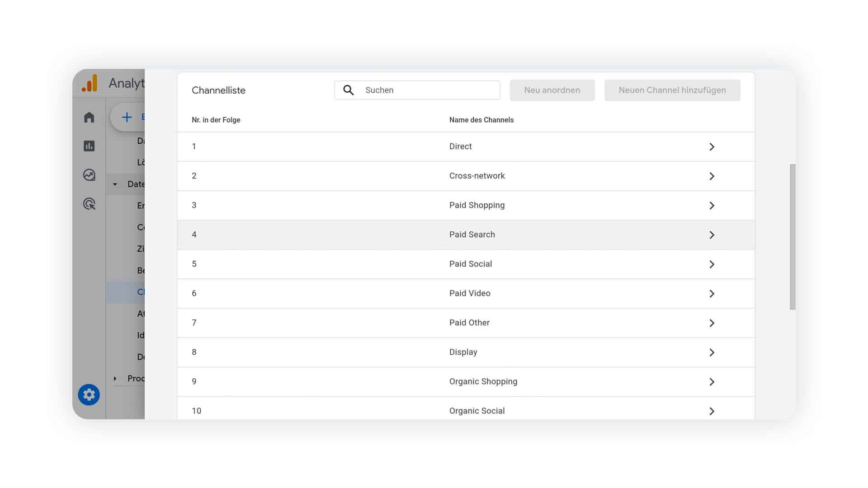Viewport: 868px width, 488px height.
Task: Open the Cross-network channel chevron
Action: (x=712, y=176)
